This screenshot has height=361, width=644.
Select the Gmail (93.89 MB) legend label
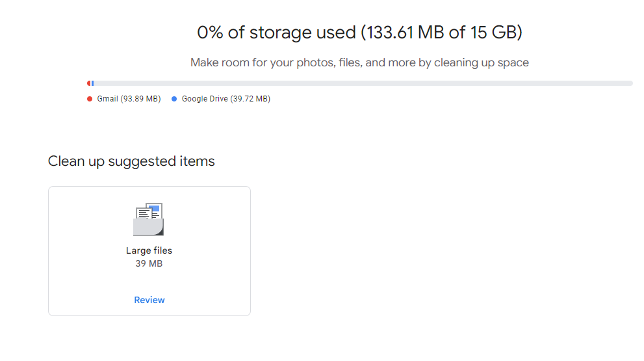129,99
